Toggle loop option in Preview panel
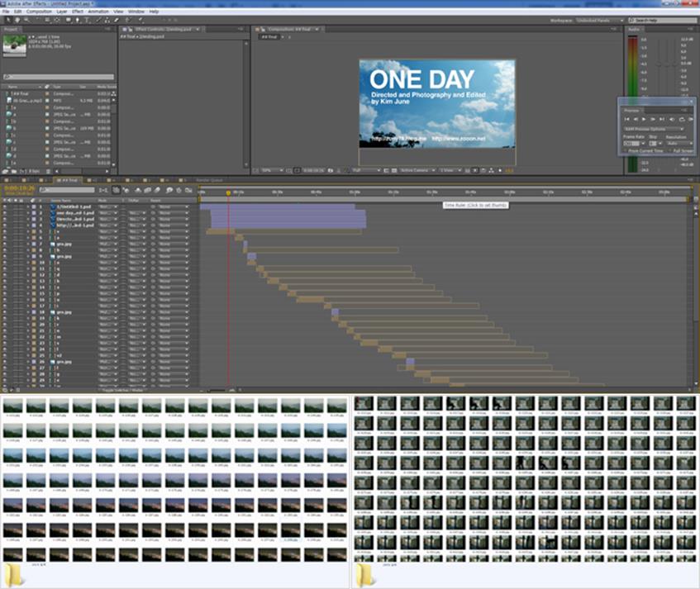 [x=682, y=119]
